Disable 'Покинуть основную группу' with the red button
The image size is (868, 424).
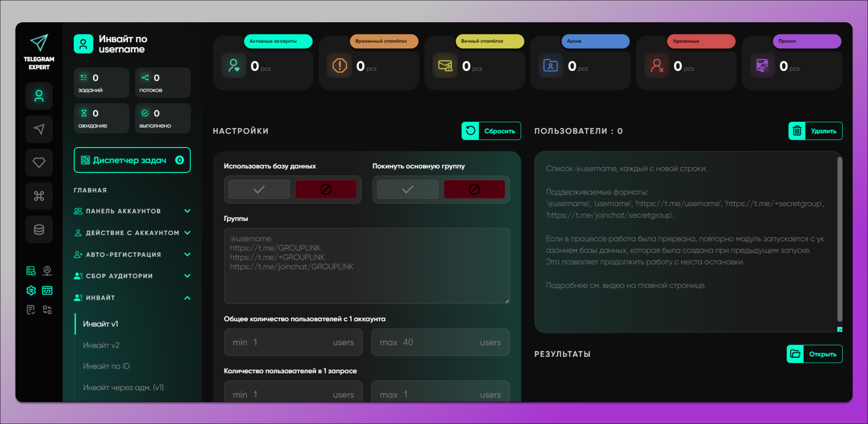(474, 189)
